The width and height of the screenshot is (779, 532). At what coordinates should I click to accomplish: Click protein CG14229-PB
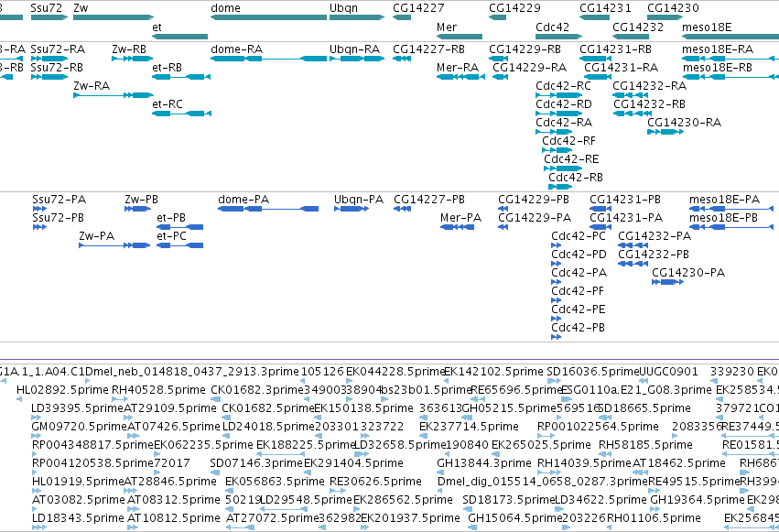pyautogui.click(x=503, y=209)
